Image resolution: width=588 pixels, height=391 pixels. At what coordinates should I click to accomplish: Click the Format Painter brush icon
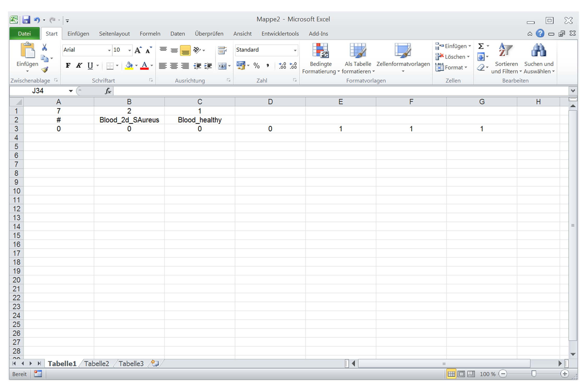coord(45,70)
